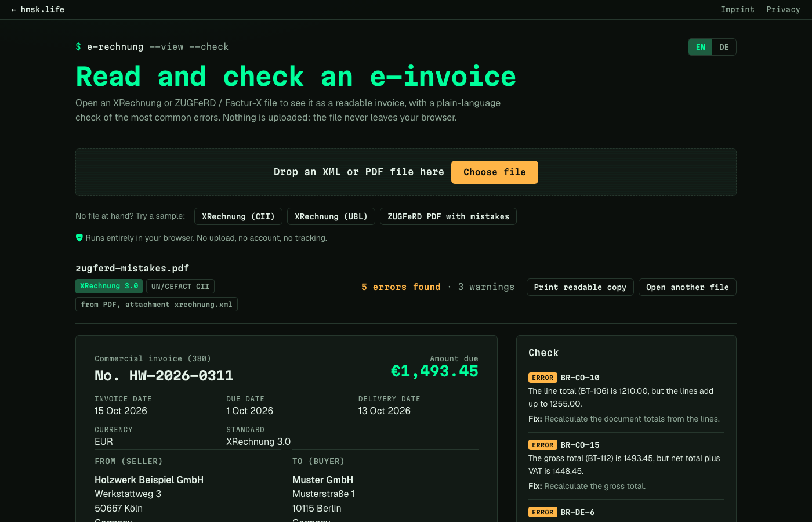The width and height of the screenshot is (812, 522).
Task: Click the due date 1 Oct 2026
Action: point(249,411)
